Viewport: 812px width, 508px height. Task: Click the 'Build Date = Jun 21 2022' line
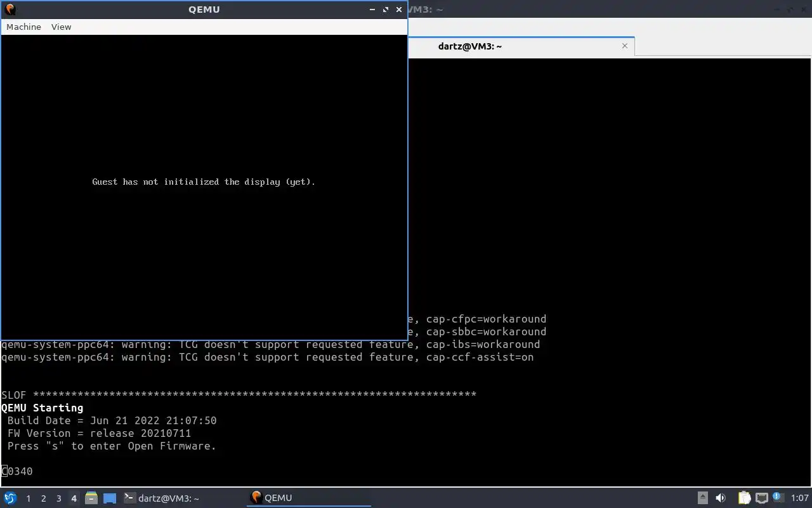coord(112,420)
